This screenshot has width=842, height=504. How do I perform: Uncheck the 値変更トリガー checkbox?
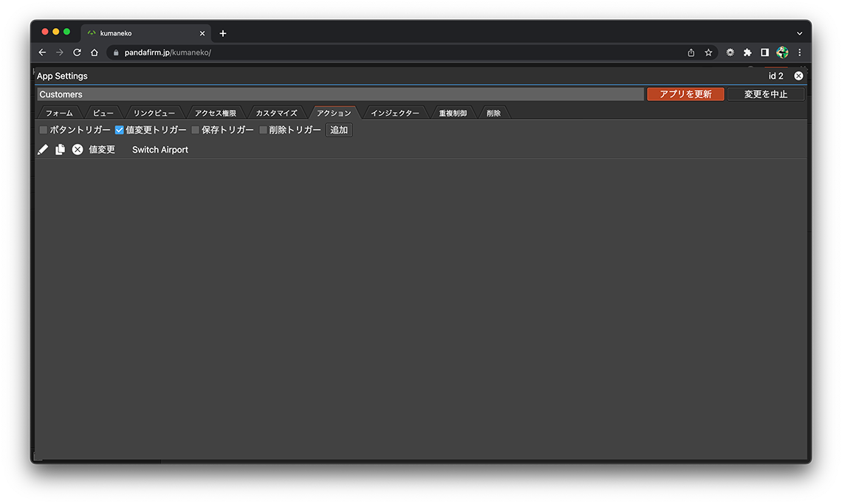[x=119, y=130]
